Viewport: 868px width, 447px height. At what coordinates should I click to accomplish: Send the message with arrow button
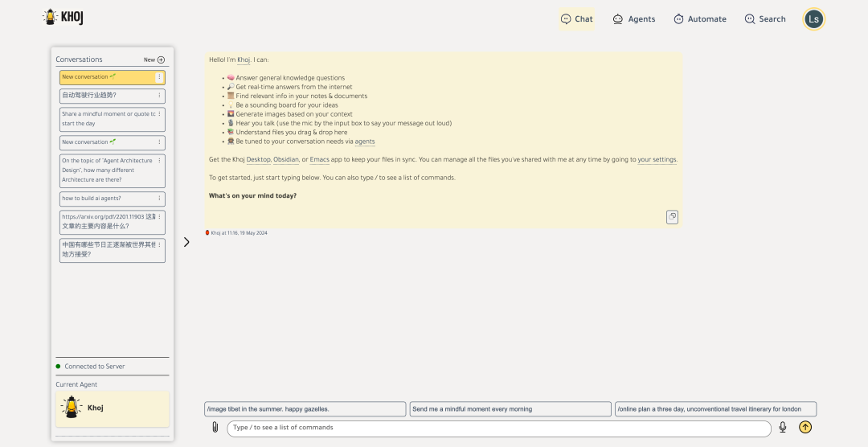pyautogui.click(x=805, y=428)
